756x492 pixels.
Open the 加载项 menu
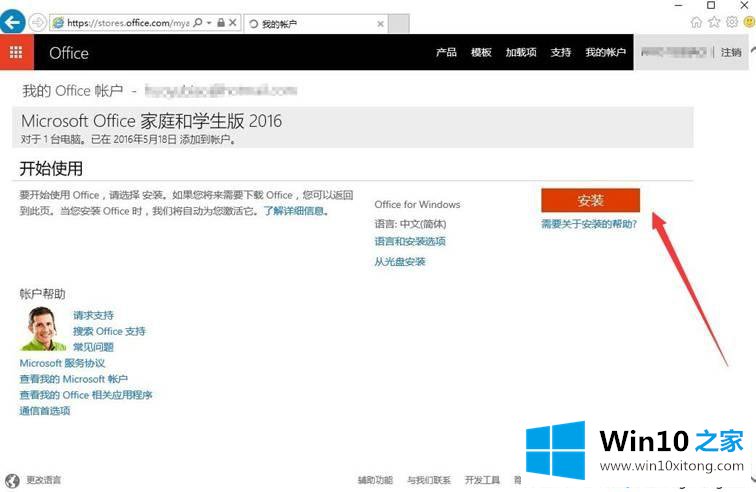coord(521,52)
